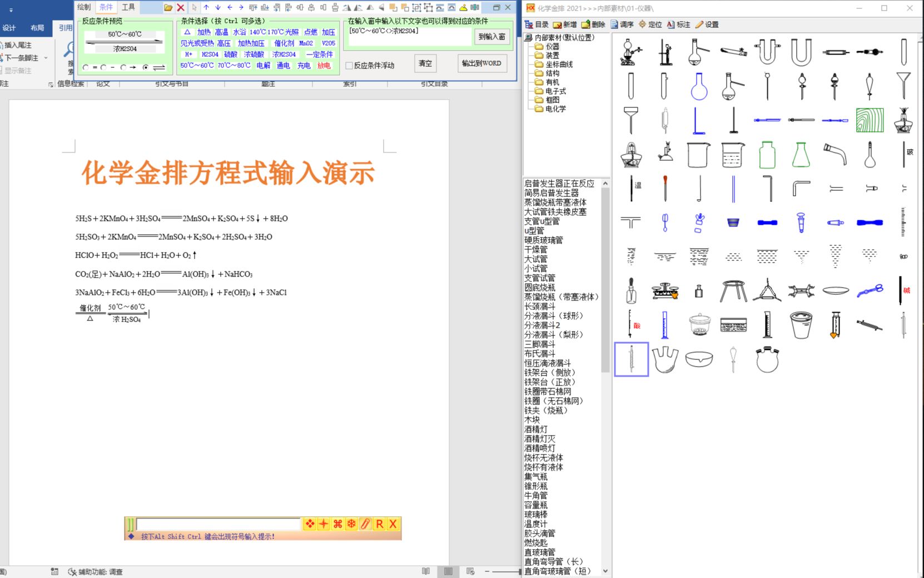Screen dimensions: 924x578
Task: Click the red R icon in input bar
Action: [380, 524]
